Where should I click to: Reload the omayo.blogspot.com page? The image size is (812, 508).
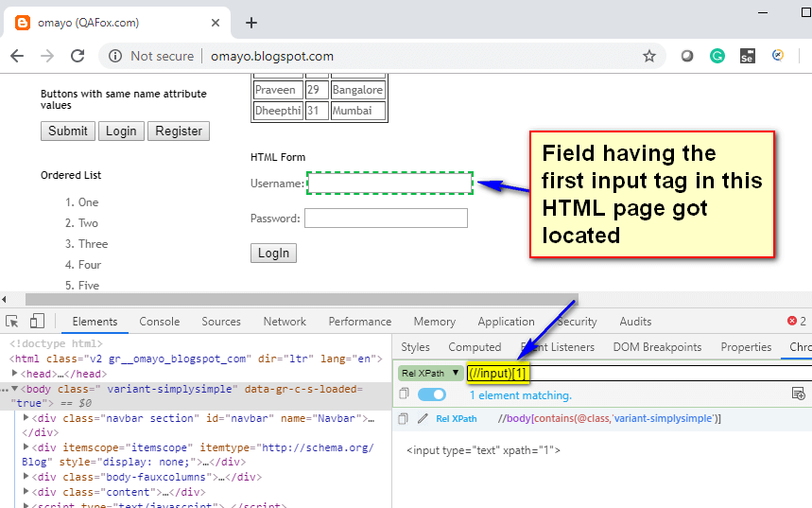click(x=78, y=56)
